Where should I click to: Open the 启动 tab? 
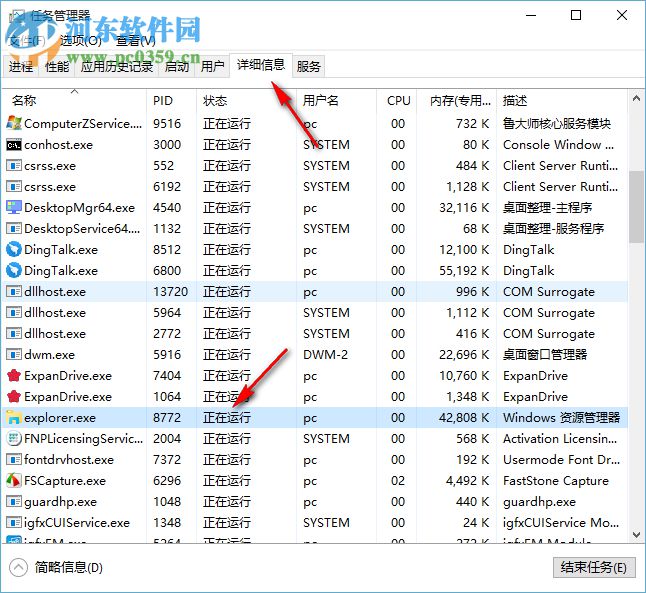pos(177,66)
